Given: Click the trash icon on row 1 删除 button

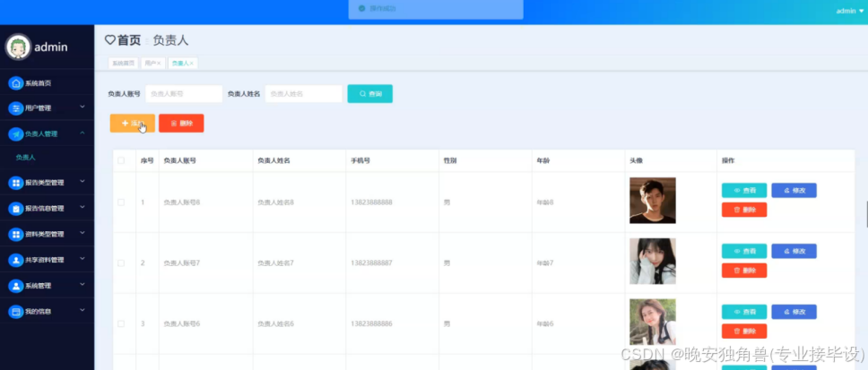Looking at the screenshot, I should (x=737, y=210).
